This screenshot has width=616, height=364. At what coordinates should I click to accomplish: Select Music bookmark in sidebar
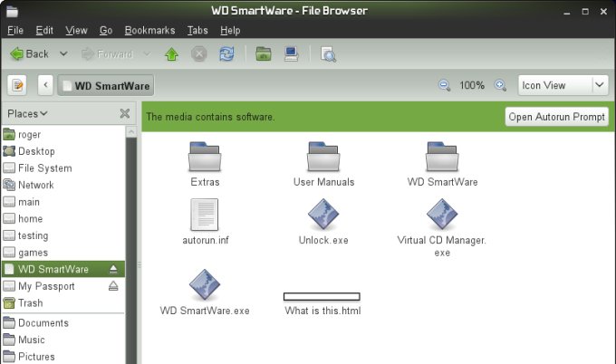(63, 340)
